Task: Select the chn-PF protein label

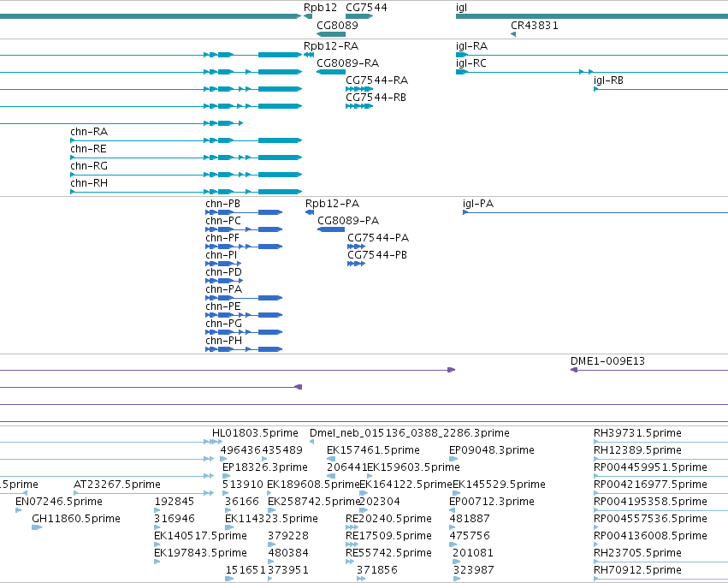Action: coord(222,238)
